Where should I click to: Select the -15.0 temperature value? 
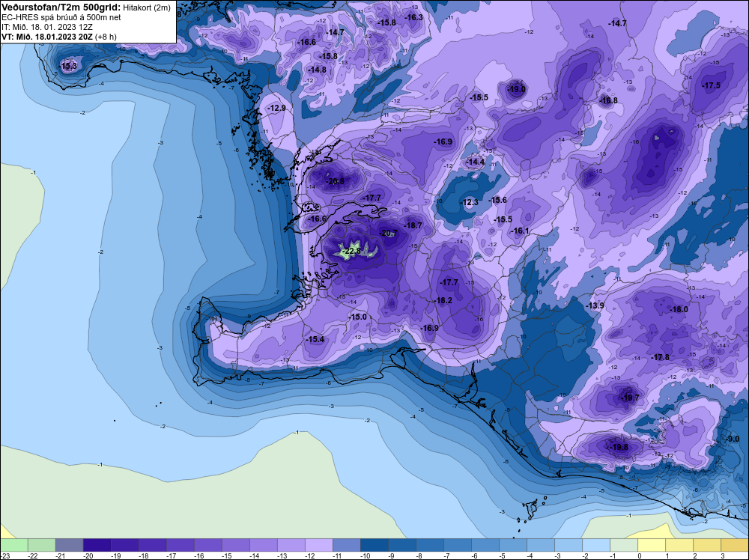358,317
